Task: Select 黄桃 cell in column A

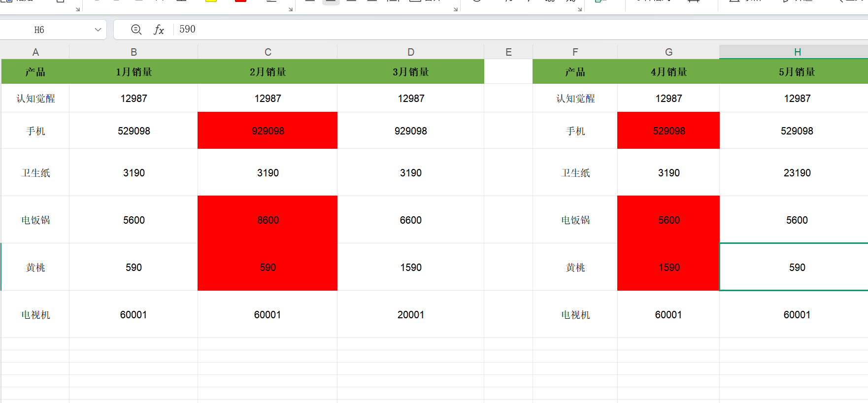Action: pyautogui.click(x=35, y=267)
